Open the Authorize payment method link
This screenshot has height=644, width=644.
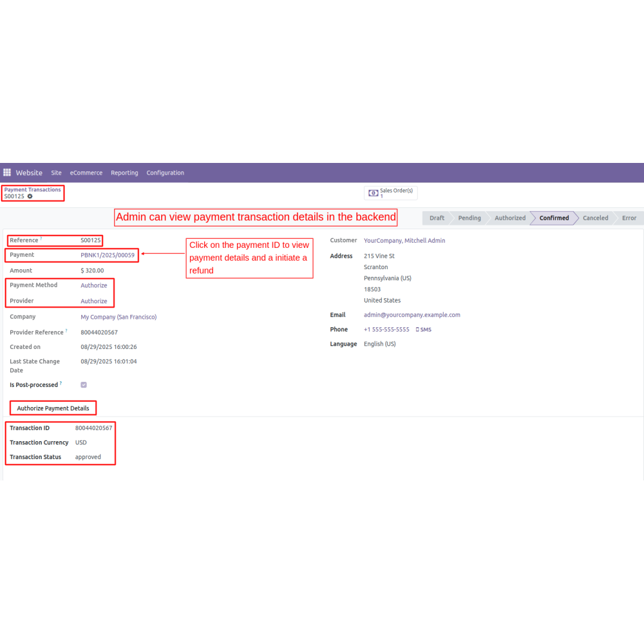click(94, 285)
